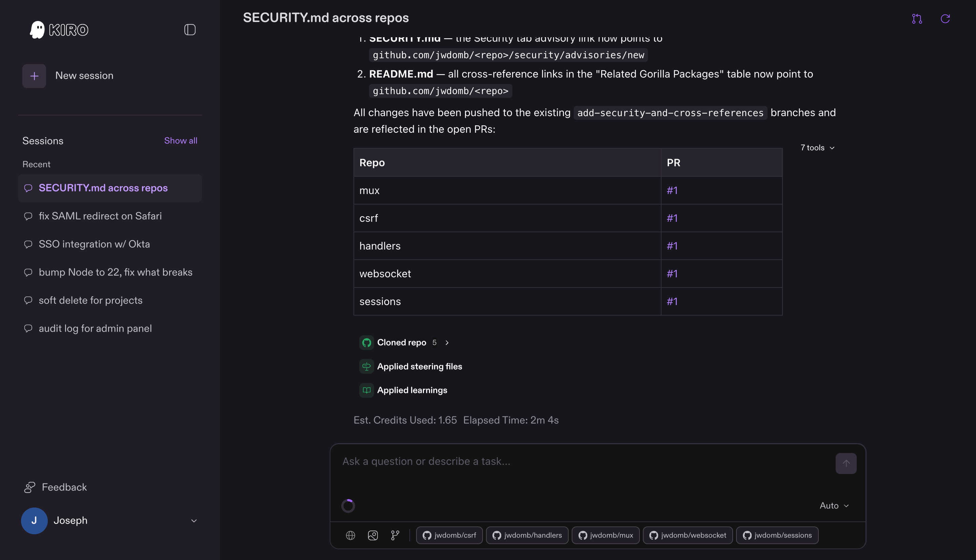Collapse the sidebar panel icon
The image size is (976, 560).
(x=190, y=29)
